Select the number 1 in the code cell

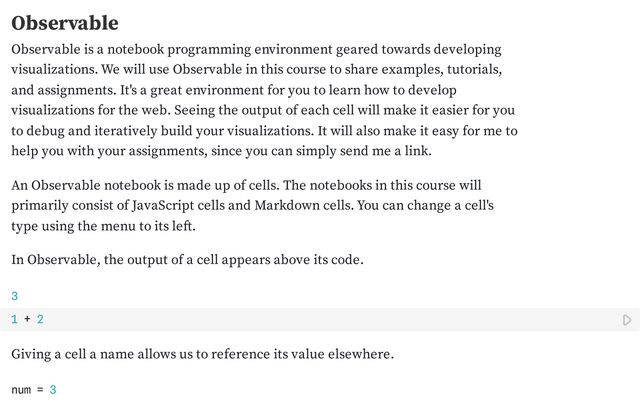pyautogui.click(x=15, y=319)
